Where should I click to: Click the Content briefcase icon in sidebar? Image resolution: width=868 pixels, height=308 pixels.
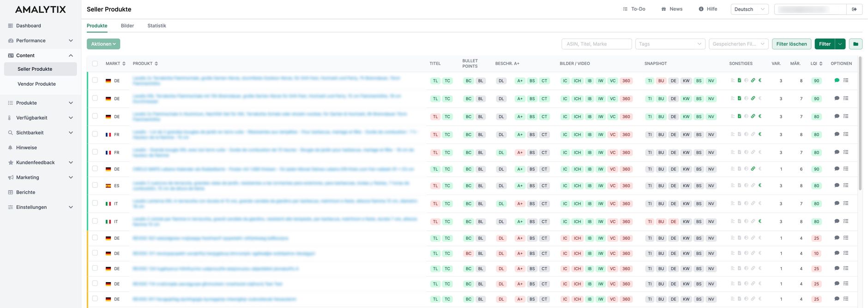pos(11,55)
